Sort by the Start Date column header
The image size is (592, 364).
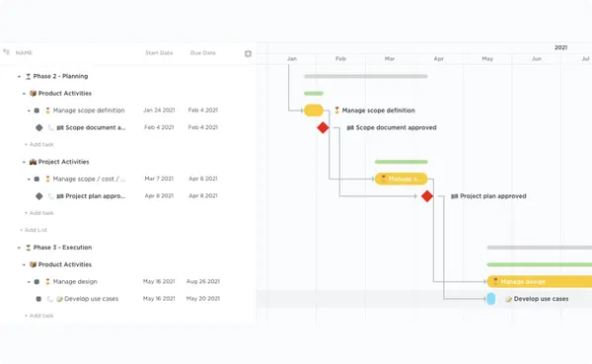[159, 53]
